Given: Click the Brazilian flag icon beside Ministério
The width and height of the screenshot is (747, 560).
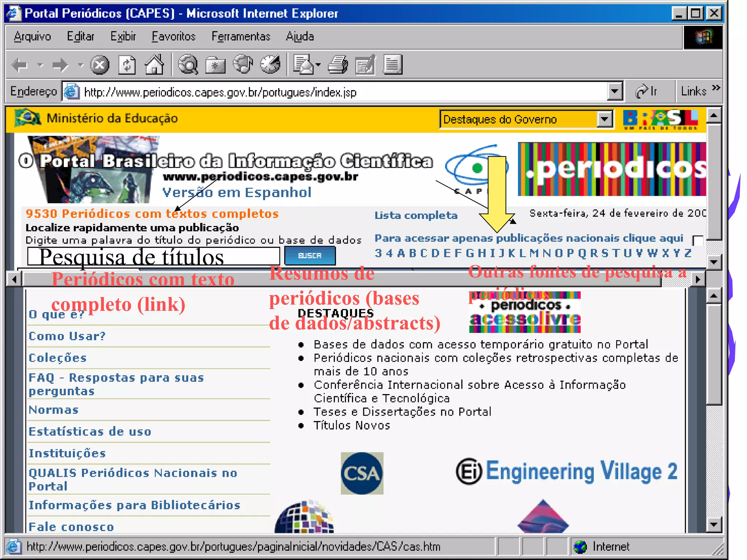Looking at the screenshot, I should pyautogui.click(x=27, y=118).
